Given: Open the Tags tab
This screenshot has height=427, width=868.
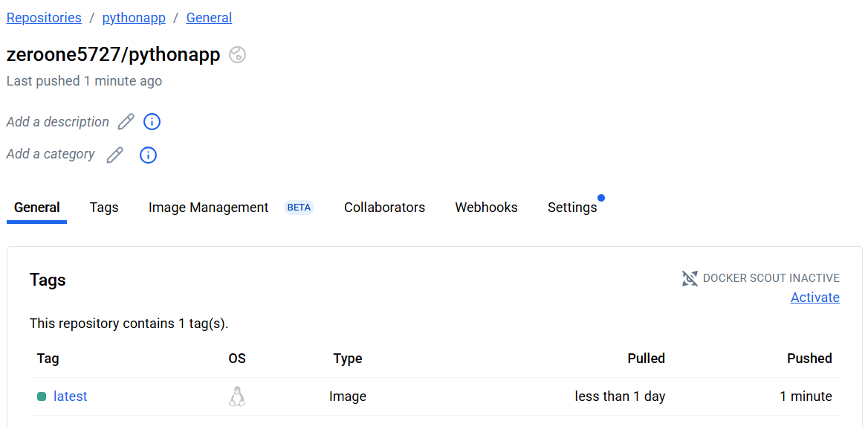Looking at the screenshot, I should click(104, 208).
